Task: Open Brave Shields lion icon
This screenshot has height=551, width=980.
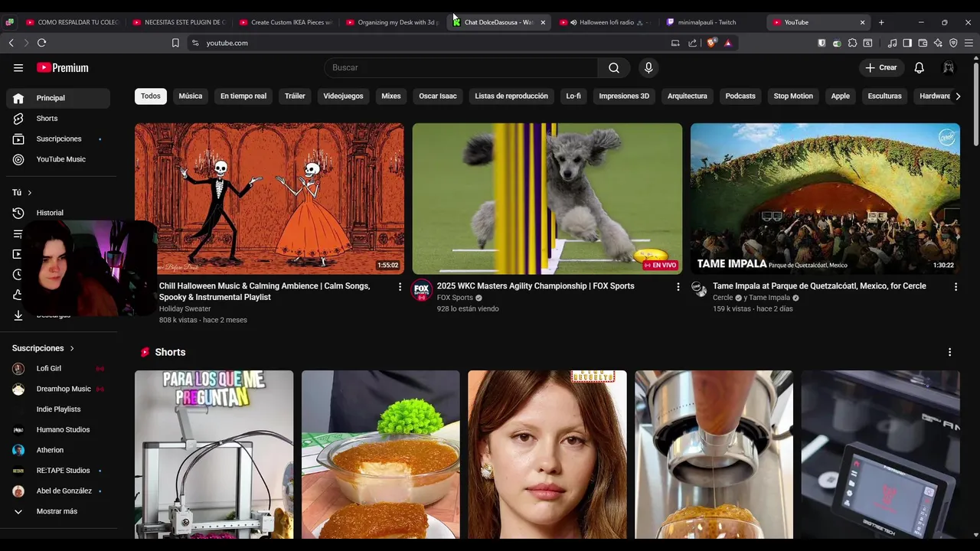Action: [x=711, y=43]
